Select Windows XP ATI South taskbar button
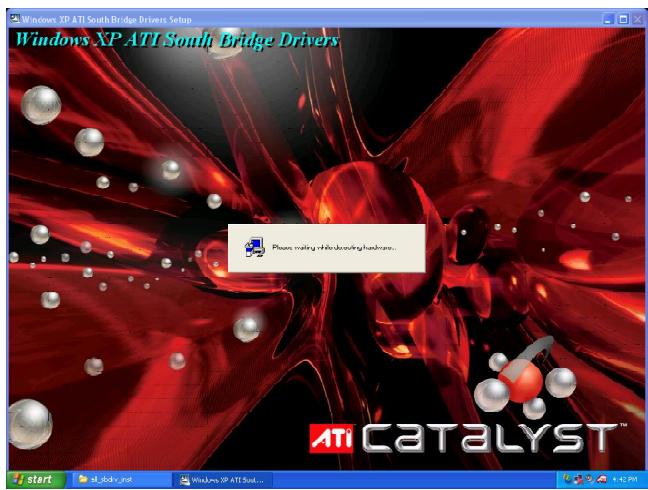This screenshot has width=648, height=490. pyautogui.click(x=222, y=480)
